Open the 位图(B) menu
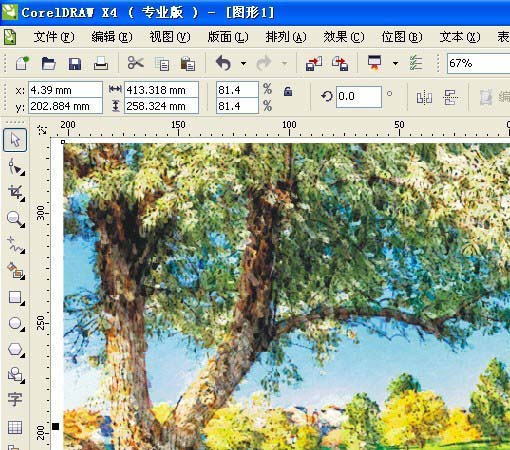Viewport: 510px width, 450px height. 402,37
